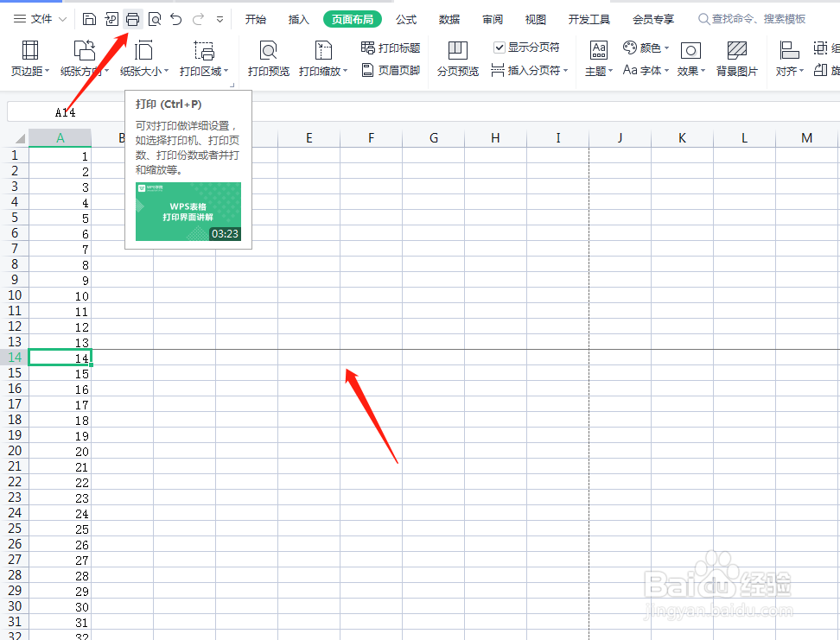Select column E header
This screenshot has height=640, width=840.
(x=309, y=138)
